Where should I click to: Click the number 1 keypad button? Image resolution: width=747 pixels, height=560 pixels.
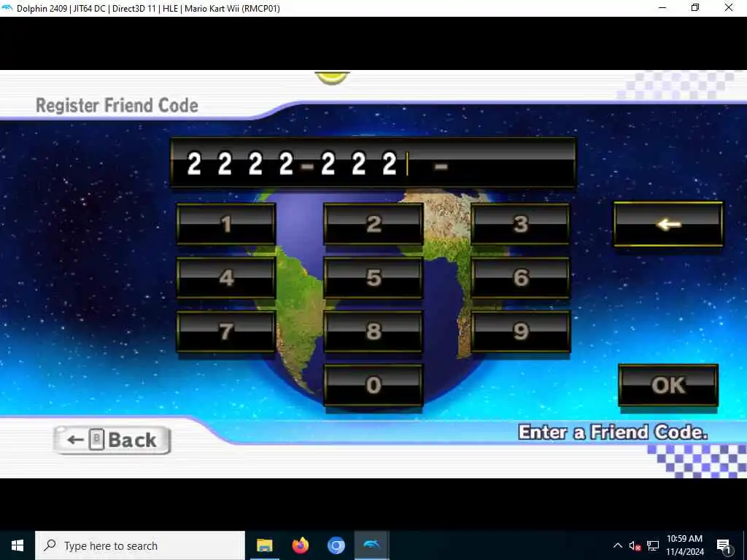[226, 224]
